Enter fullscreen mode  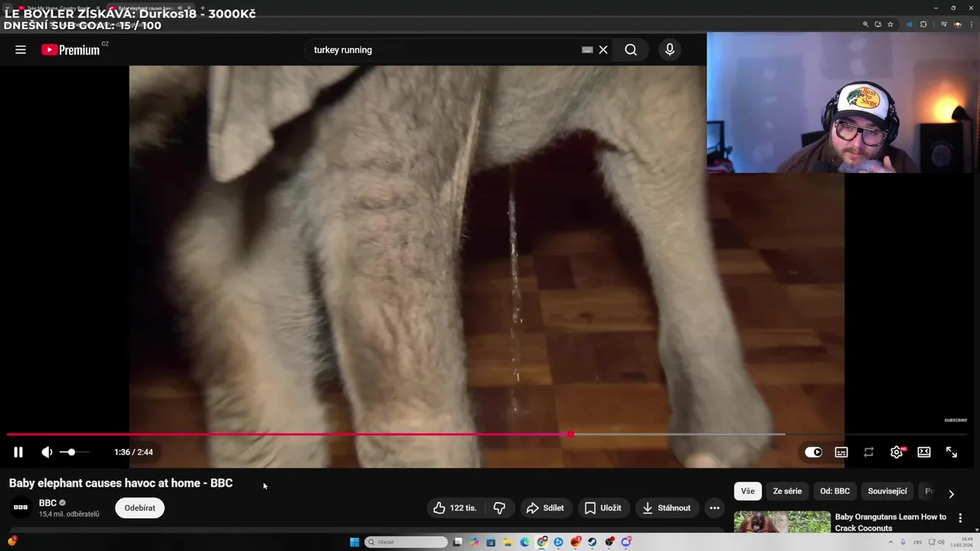(x=952, y=452)
